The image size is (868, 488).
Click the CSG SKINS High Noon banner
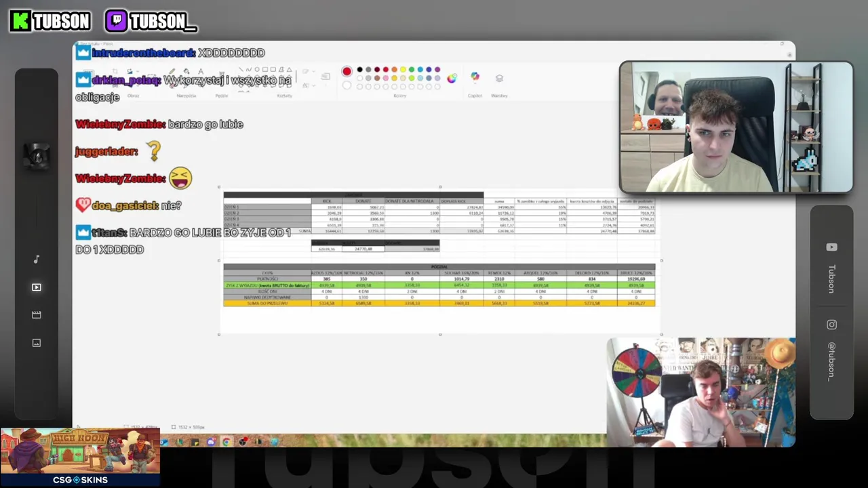pyautogui.click(x=80, y=457)
